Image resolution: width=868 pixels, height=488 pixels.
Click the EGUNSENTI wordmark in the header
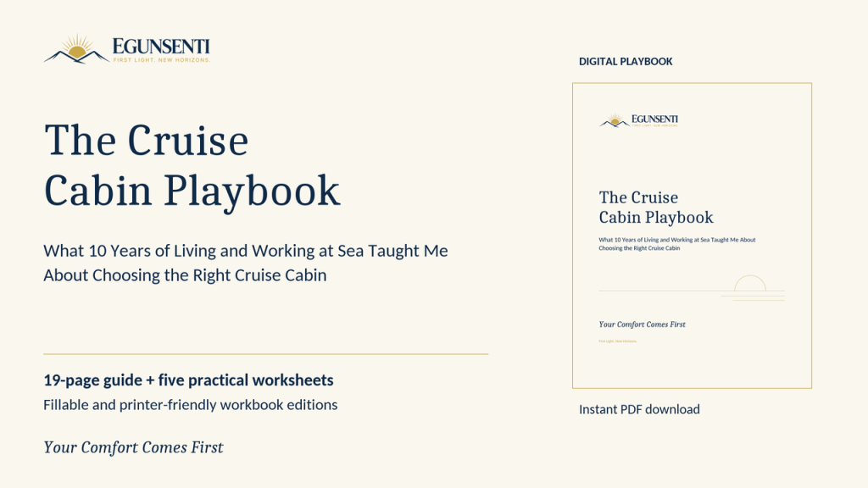coord(160,46)
